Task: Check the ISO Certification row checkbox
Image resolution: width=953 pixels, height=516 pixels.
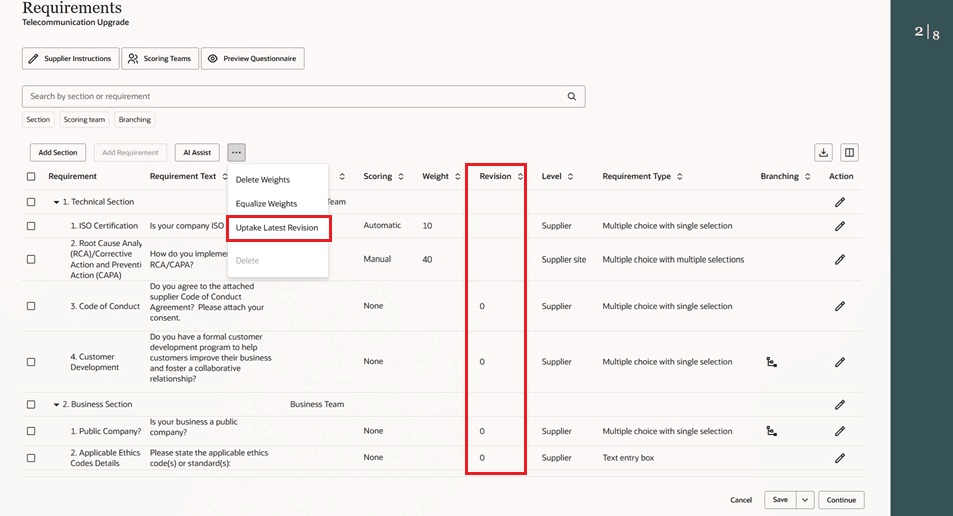Action: click(31, 226)
